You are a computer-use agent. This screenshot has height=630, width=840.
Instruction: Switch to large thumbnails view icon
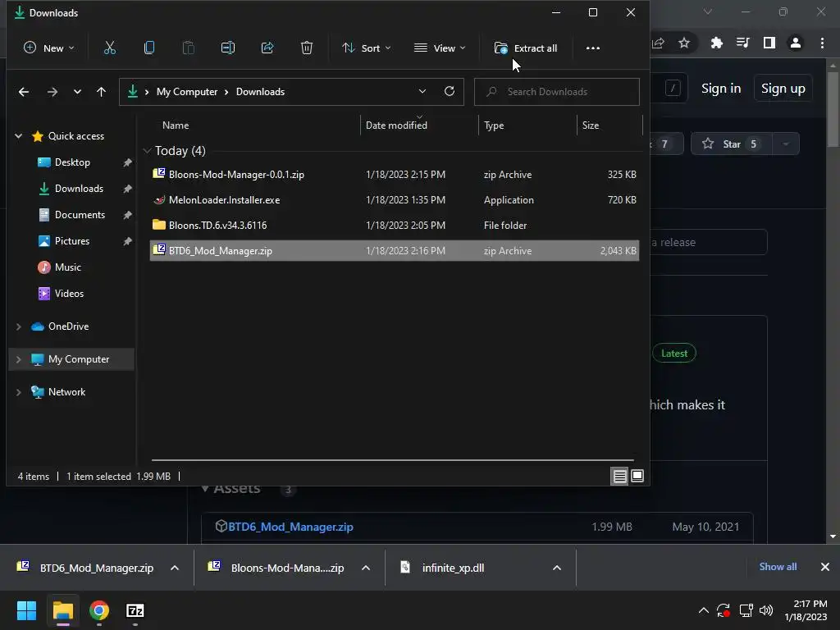(637, 477)
